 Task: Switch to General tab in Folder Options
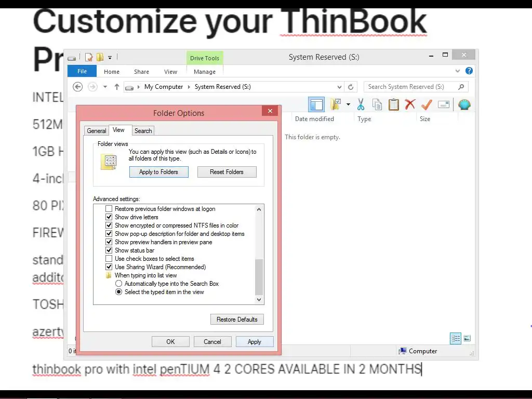pyautogui.click(x=96, y=130)
